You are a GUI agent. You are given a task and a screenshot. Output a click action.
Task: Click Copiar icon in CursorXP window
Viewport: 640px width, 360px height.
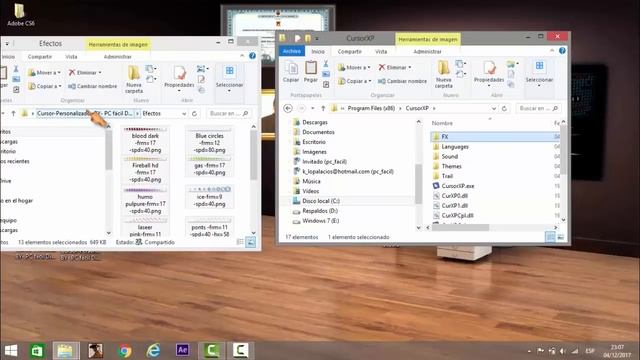click(291, 71)
